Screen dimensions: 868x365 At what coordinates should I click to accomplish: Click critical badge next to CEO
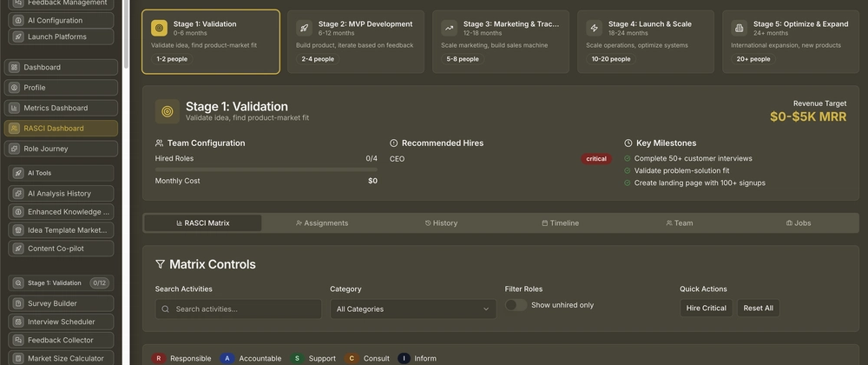[596, 159]
